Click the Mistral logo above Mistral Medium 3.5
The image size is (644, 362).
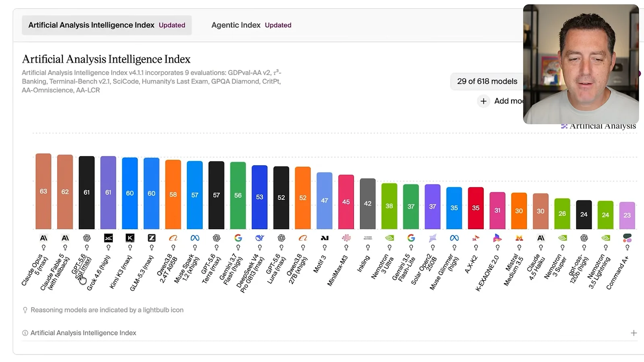(519, 238)
